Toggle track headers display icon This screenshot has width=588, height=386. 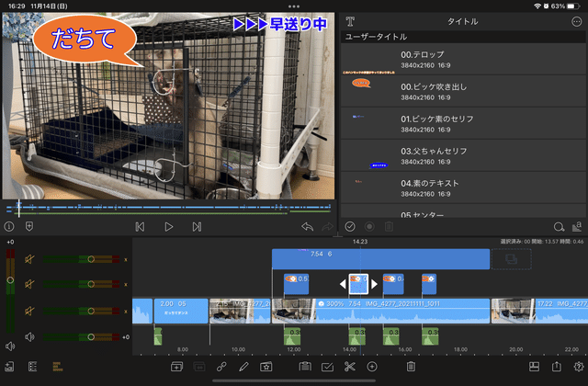tap(33, 367)
